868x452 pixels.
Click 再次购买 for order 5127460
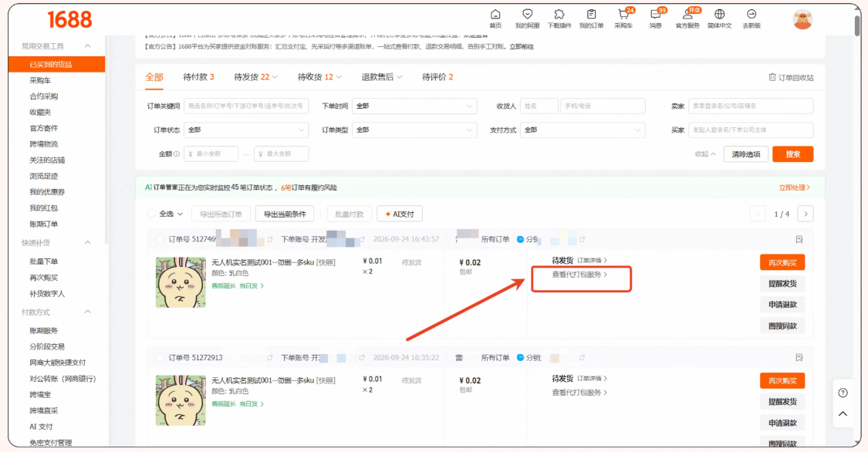(782, 263)
